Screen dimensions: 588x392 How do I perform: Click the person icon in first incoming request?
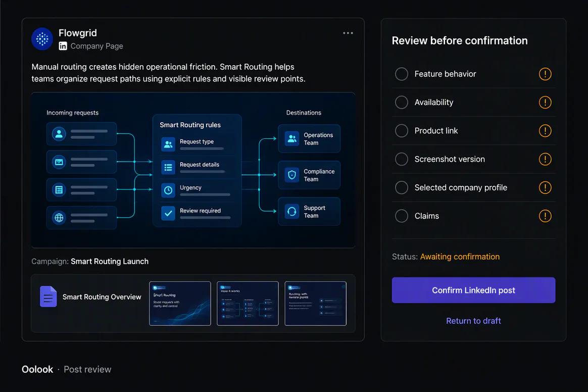[x=59, y=134]
